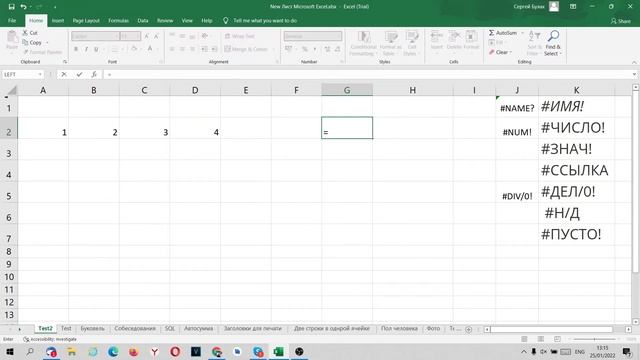Click the Copy icon in Clipboard group
This screenshot has width=640, height=360.
pos(25,42)
